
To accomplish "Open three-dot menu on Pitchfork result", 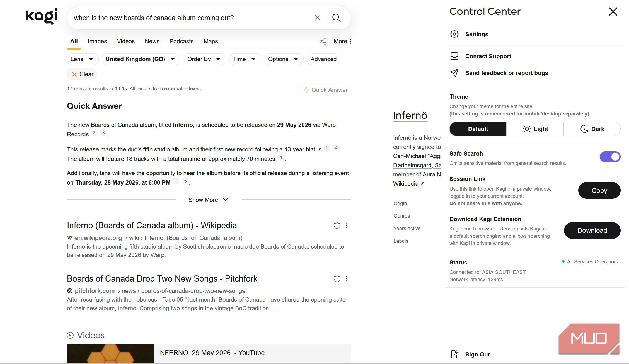I will [346, 279].
